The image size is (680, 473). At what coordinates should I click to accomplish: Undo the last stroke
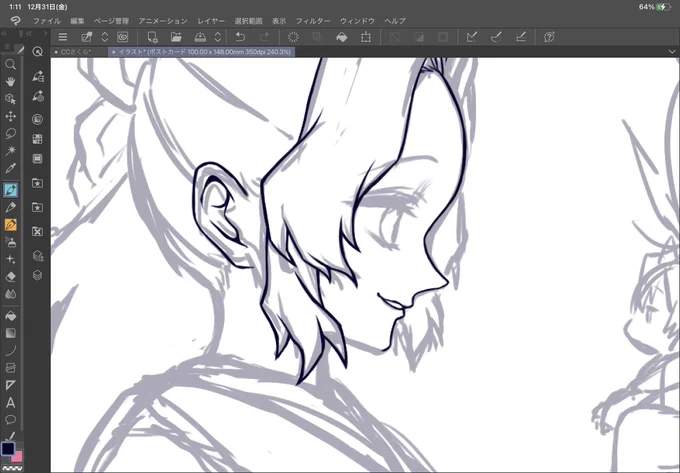click(x=240, y=37)
